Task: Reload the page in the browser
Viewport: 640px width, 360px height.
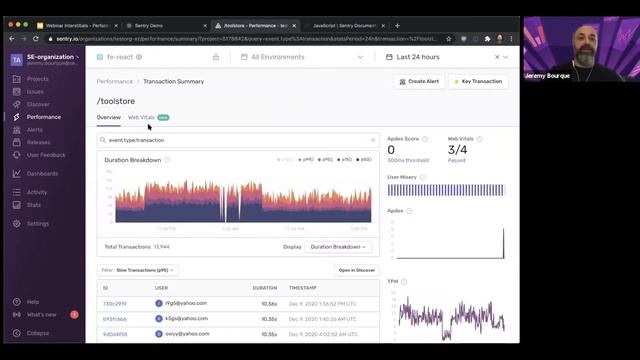Action: 36,39
